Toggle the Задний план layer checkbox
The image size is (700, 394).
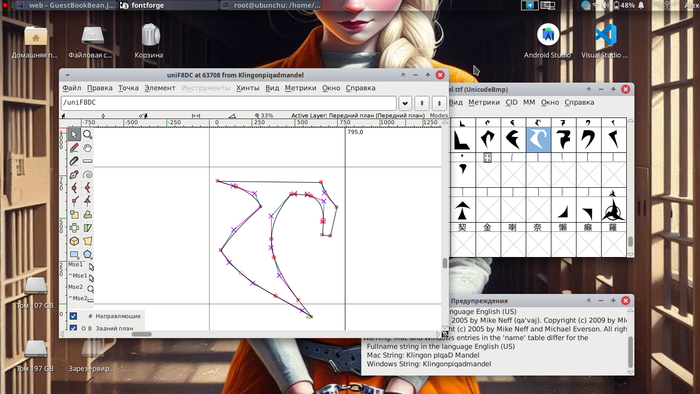coord(73,328)
